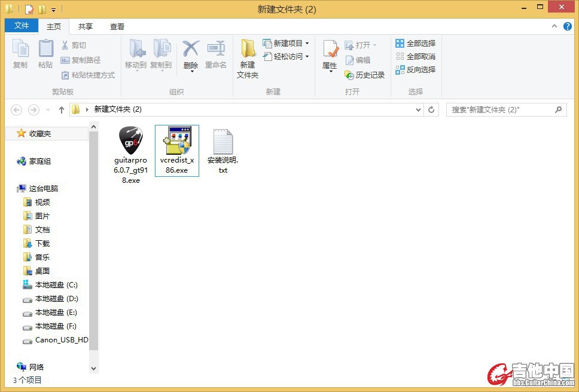Click Select All (全部选择)
The image size is (579, 392).
[x=415, y=43]
